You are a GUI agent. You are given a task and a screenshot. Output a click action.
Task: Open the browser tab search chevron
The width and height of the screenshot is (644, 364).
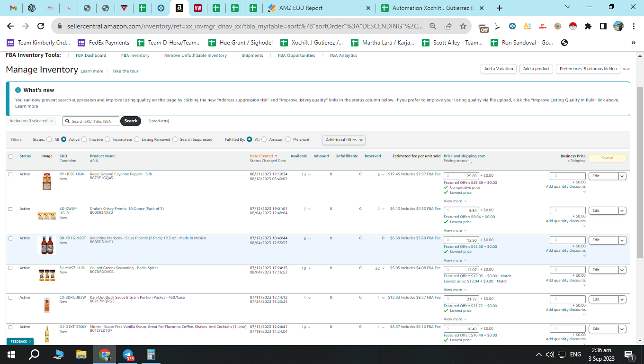pyautogui.click(x=568, y=7)
